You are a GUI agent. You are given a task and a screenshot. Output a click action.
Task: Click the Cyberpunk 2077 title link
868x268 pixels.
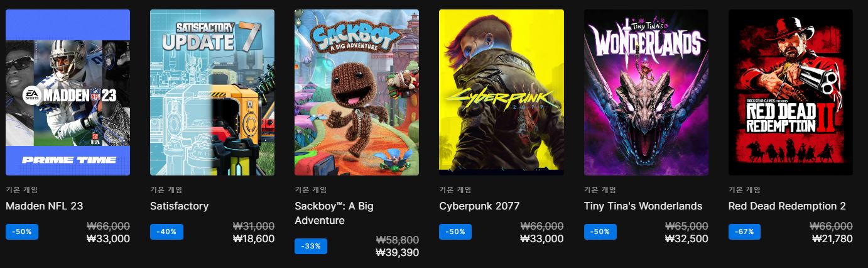[479, 206]
